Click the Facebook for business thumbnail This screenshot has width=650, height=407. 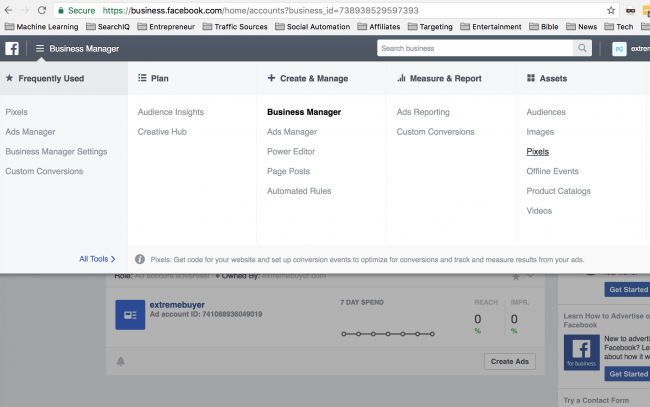(582, 352)
